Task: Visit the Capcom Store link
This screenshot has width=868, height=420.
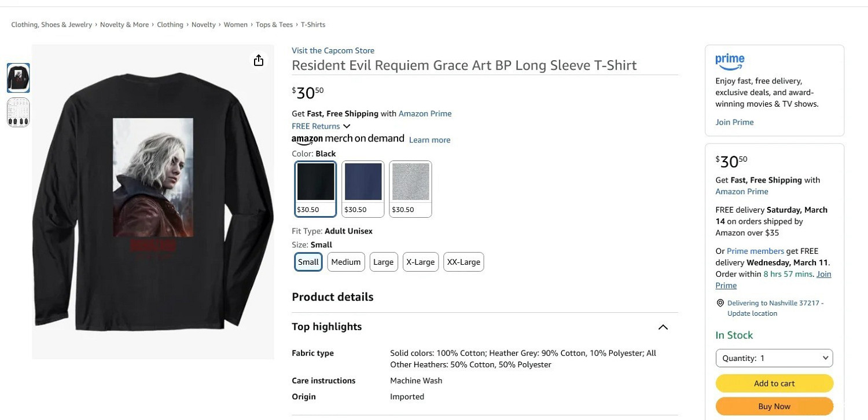Action: [x=333, y=50]
